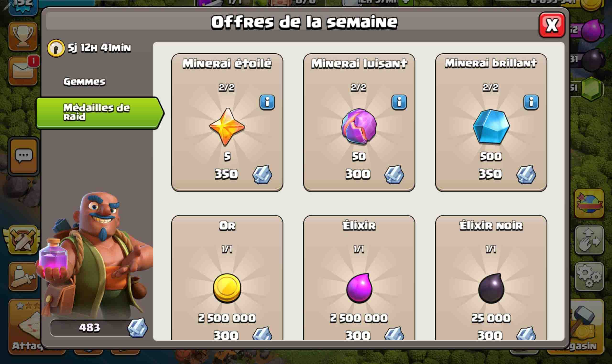The image size is (612, 364).
Task: Switch to the Gemmes tab
Action: pyautogui.click(x=84, y=82)
